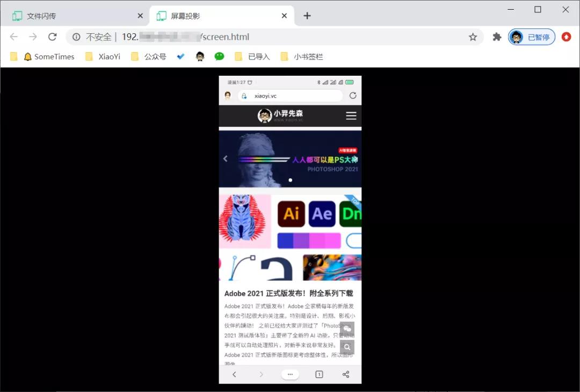Image resolution: width=580 pixels, height=392 pixels.
Task: Tap the back chevron in the phone bottom bar
Action: pyautogui.click(x=234, y=374)
